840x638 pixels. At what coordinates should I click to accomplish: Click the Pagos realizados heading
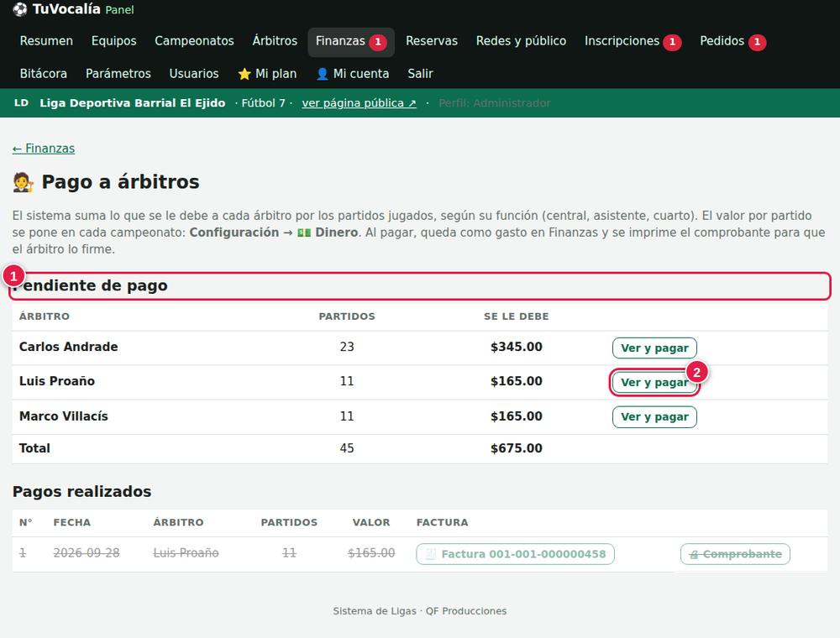(x=82, y=492)
